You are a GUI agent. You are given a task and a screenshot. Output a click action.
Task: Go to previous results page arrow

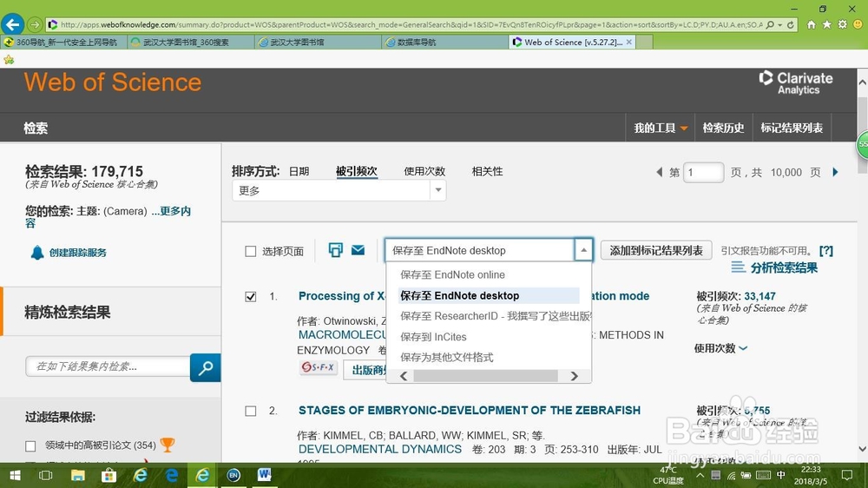(x=660, y=172)
